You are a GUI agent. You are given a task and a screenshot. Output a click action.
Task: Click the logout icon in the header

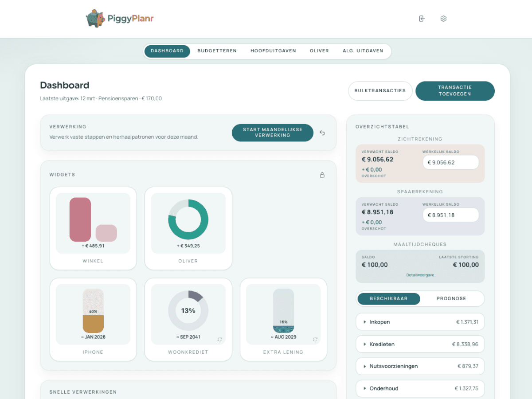click(422, 19)
